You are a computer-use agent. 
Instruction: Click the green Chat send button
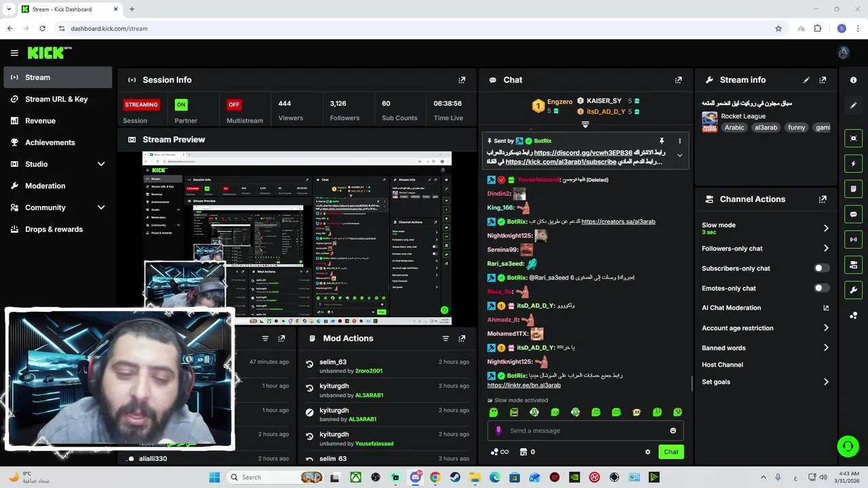(x=671, y=452)
